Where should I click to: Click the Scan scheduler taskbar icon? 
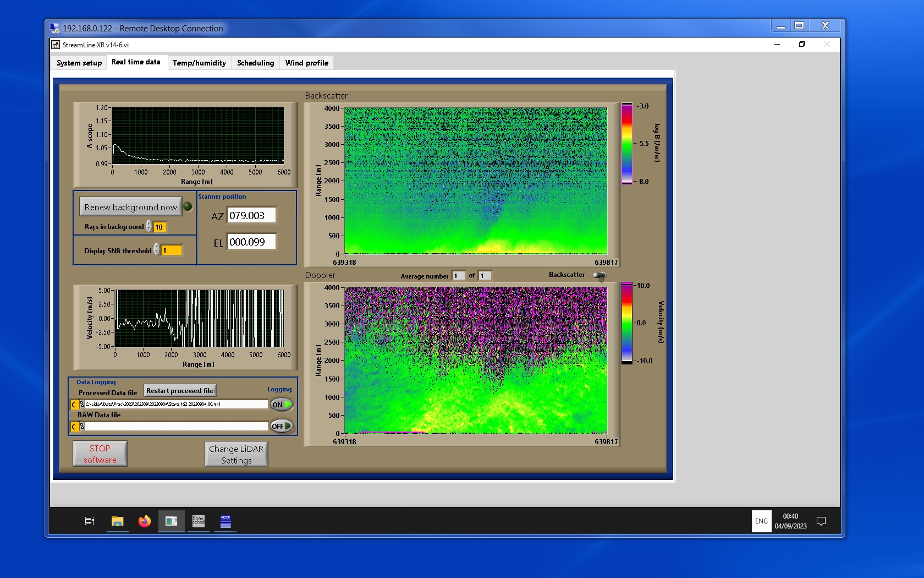pyautogui.click(x=198, y=521)
